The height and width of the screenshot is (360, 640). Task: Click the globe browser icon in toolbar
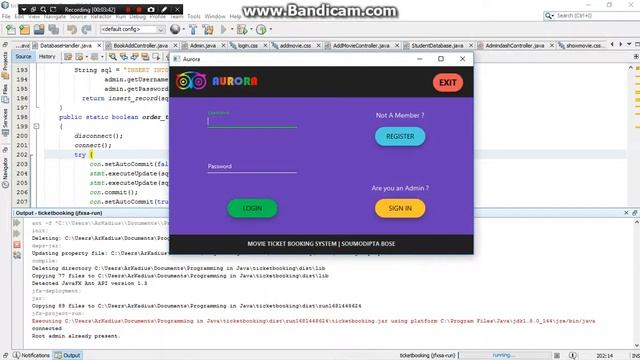(175, 29)
